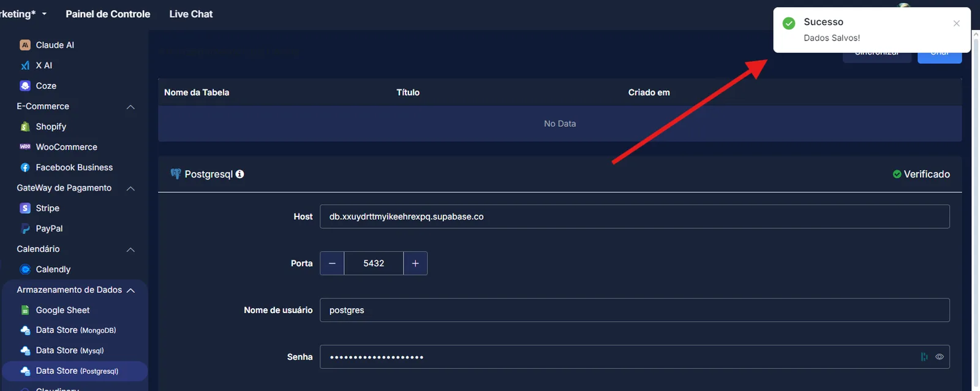The width and height of the screenshot is (980, 391).
Task: Click the No Data table row
Action: [560, 124]
